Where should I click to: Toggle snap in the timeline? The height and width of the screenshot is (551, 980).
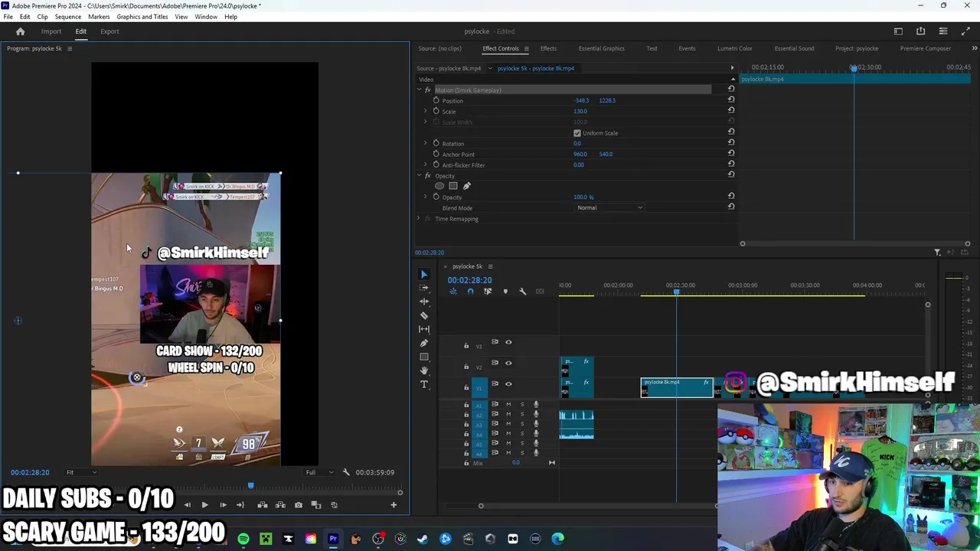tap(470, 292)
